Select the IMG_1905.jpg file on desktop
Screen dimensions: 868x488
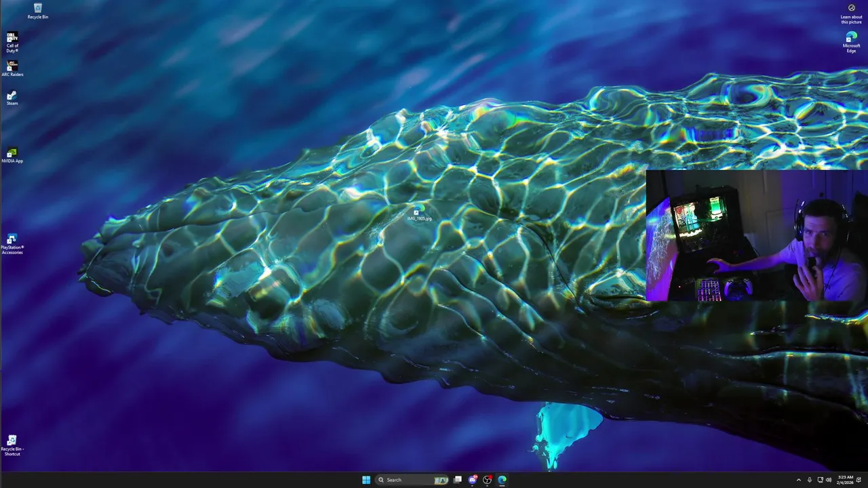click(418, 214)
